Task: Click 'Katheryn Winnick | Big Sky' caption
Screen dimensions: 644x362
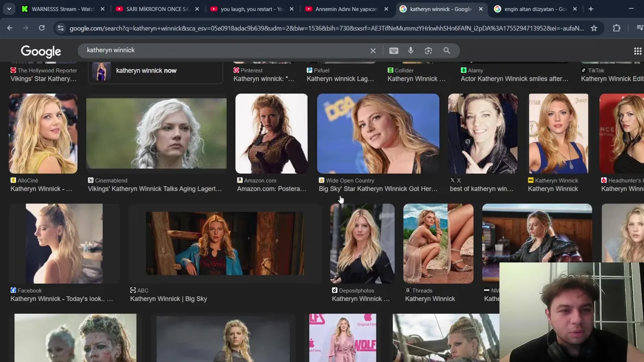Action: (169, 299)
